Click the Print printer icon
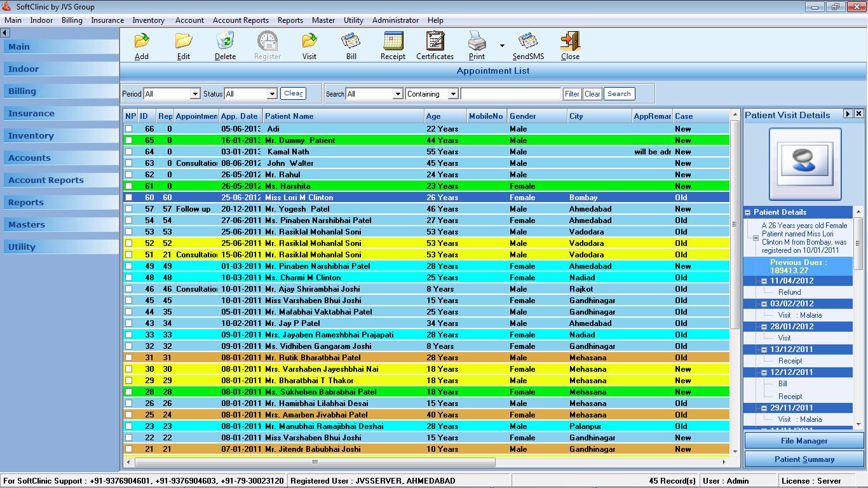Screen dimensions: 868x488 point(477,42)
